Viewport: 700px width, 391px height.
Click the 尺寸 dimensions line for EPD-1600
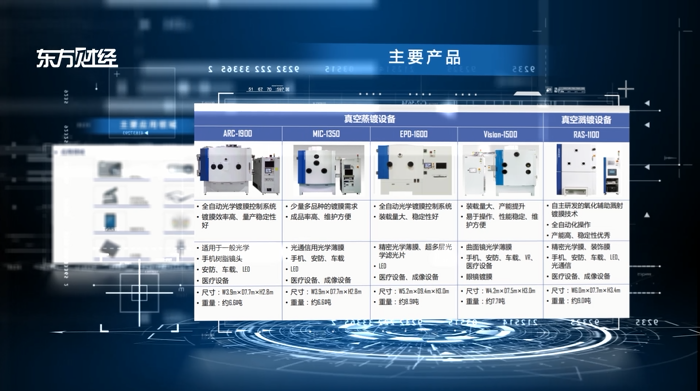414,291
